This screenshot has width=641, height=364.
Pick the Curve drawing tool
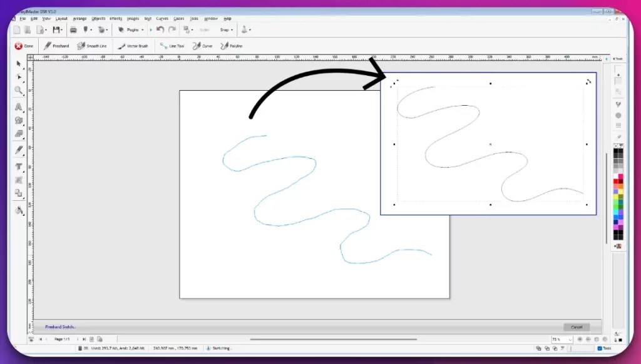(x=202, y=45)
